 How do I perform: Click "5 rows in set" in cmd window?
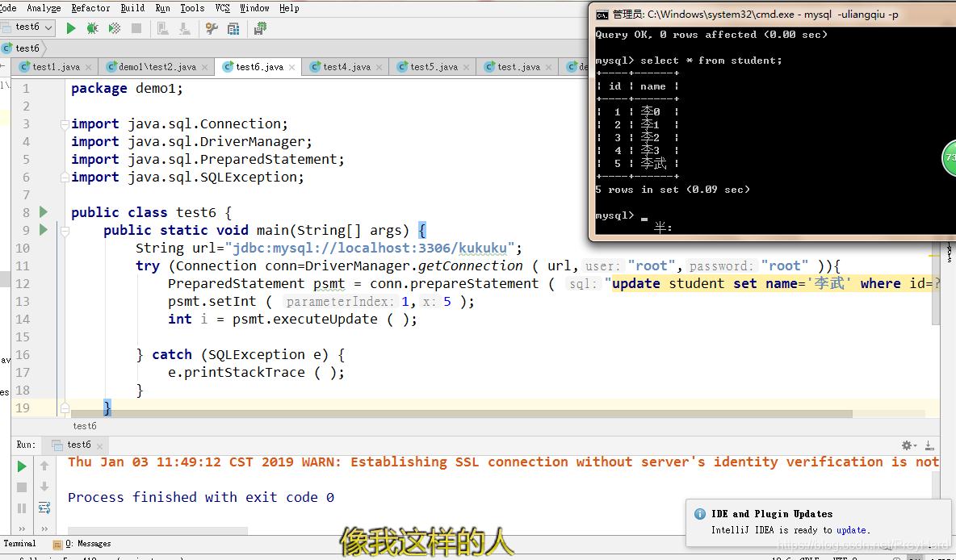coord(637,190)
